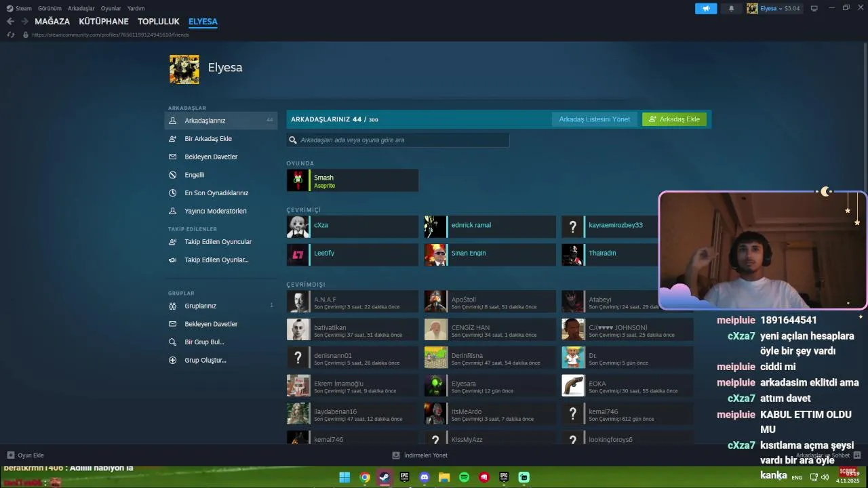Open the top Arkadaşlar menu
Viewport: 868px width, 488px height.
click(x=81, y=9)
